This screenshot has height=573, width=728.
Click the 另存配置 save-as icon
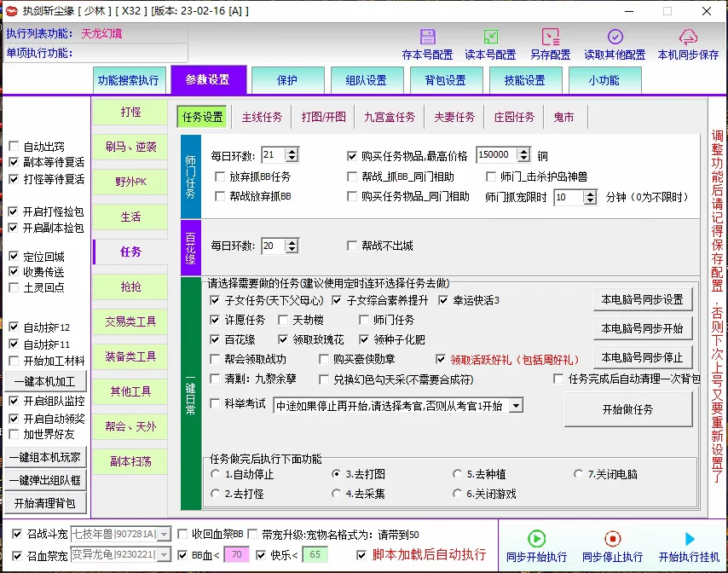pyautogui.click(x=551, y=36)
